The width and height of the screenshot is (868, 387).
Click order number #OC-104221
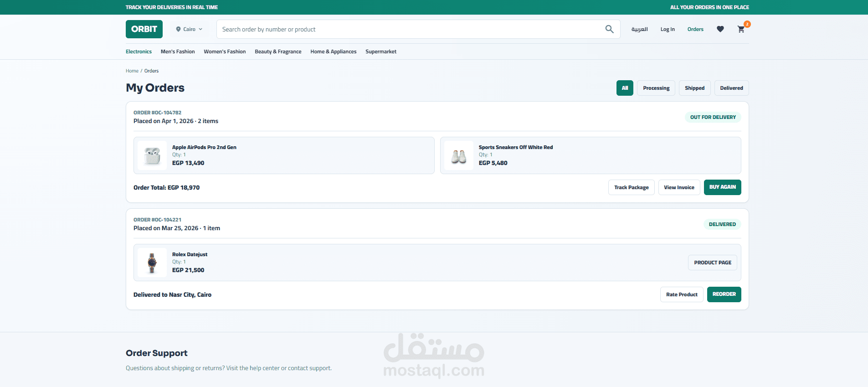(x=157, y=220)
